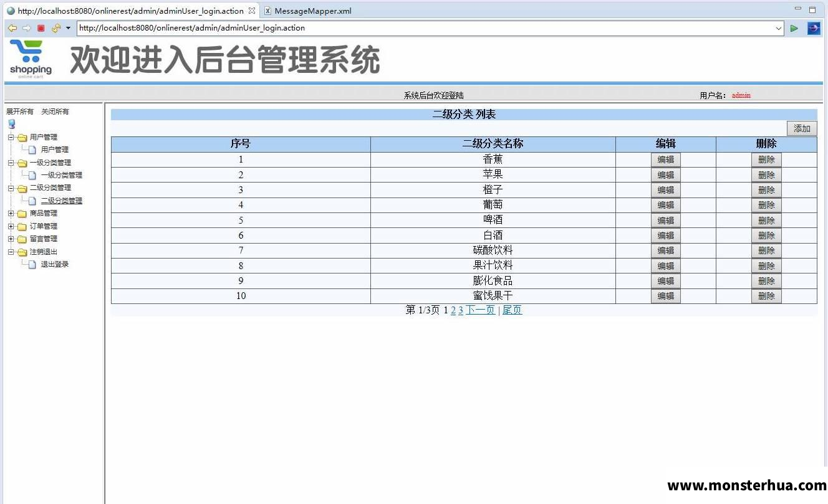828x504 pixels.
Task: Click the browser back arrow icon
Action: tap(12, 28)
